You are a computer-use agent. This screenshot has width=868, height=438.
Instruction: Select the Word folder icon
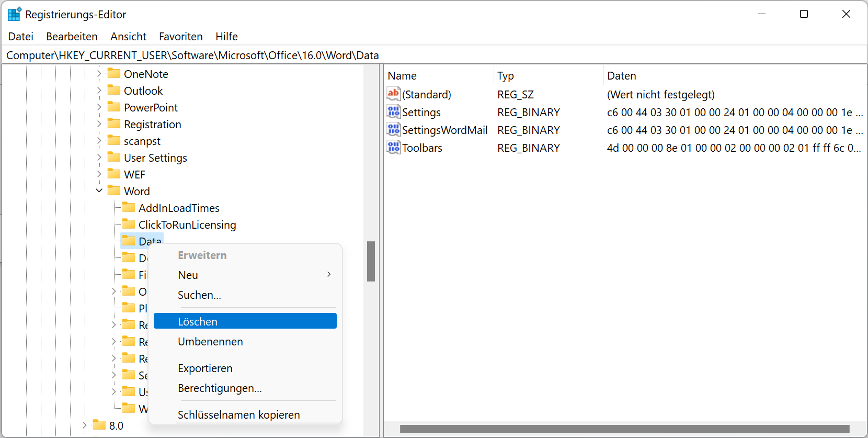tap(114, 190)
